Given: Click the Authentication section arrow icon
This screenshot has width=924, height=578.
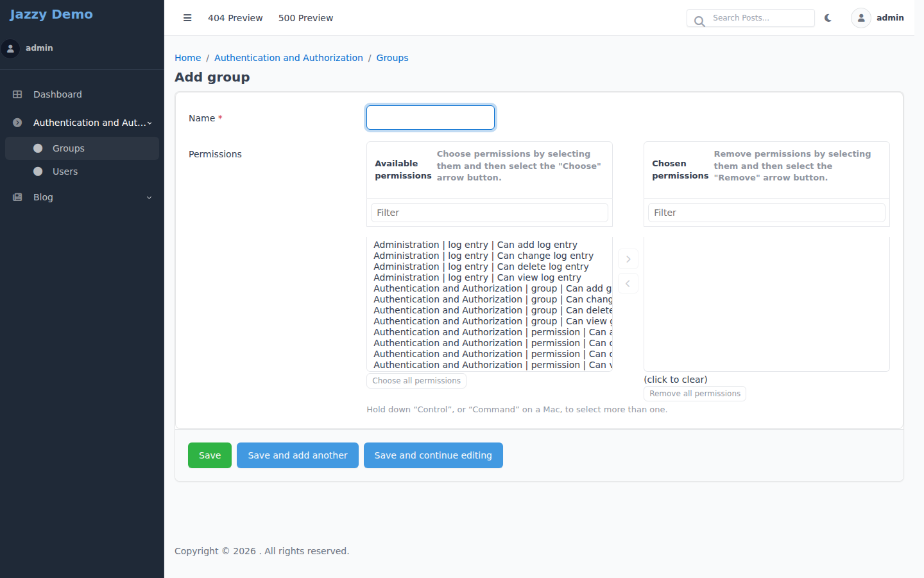Looking at the screenshot, I should 17,123.
